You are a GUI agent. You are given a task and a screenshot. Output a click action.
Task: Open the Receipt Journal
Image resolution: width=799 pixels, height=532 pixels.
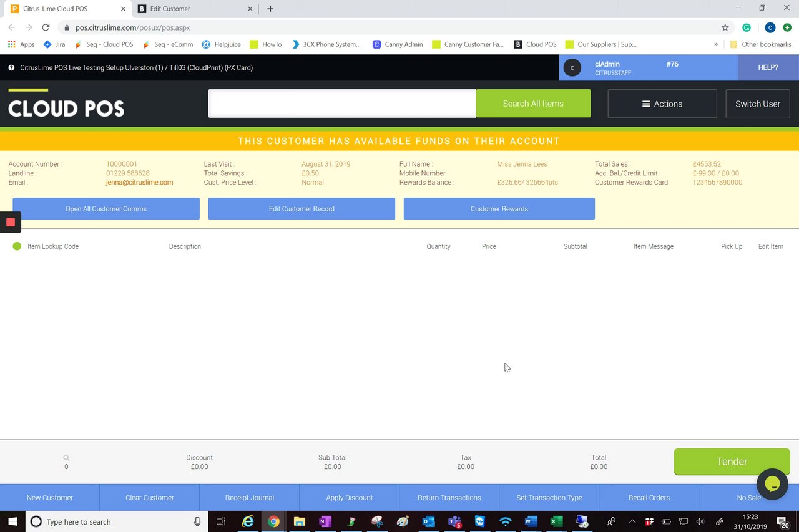coord(250,498)
